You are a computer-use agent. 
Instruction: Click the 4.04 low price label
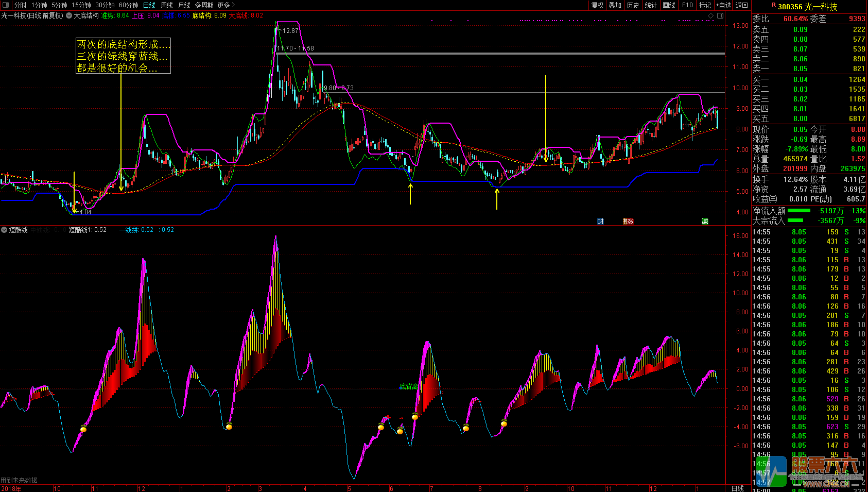click(85, 212)
